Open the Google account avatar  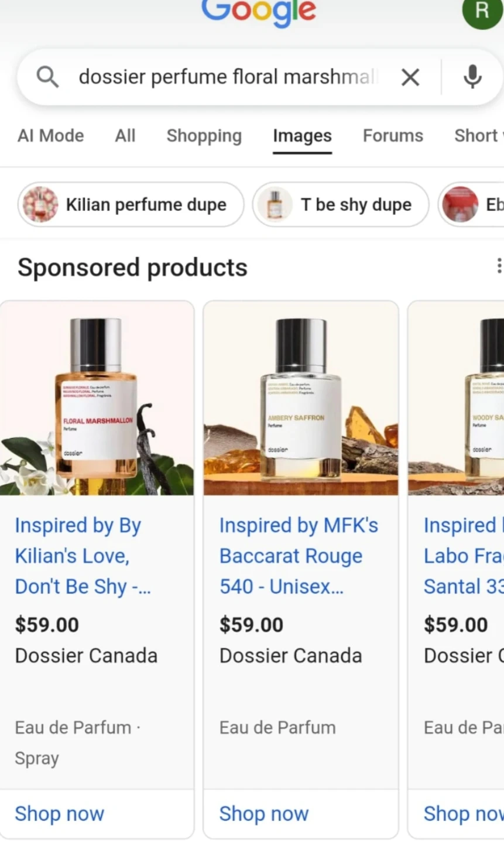click(482, 11)
